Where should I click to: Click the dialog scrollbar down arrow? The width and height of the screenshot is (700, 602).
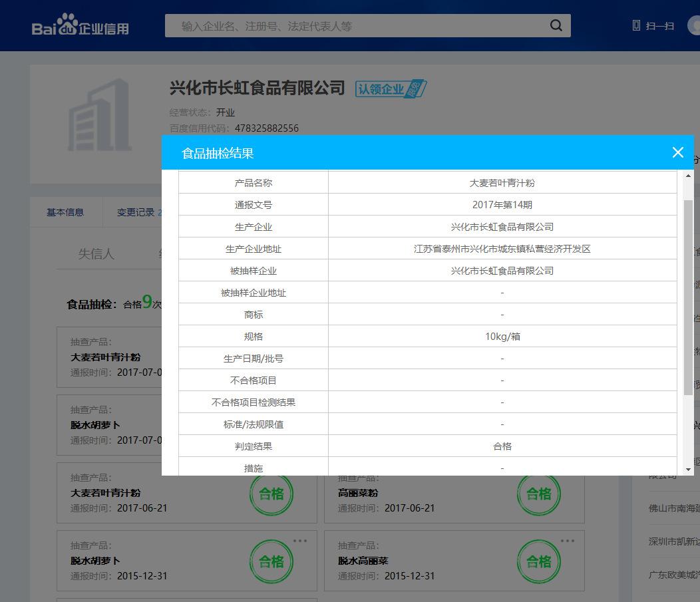[688, 470]
